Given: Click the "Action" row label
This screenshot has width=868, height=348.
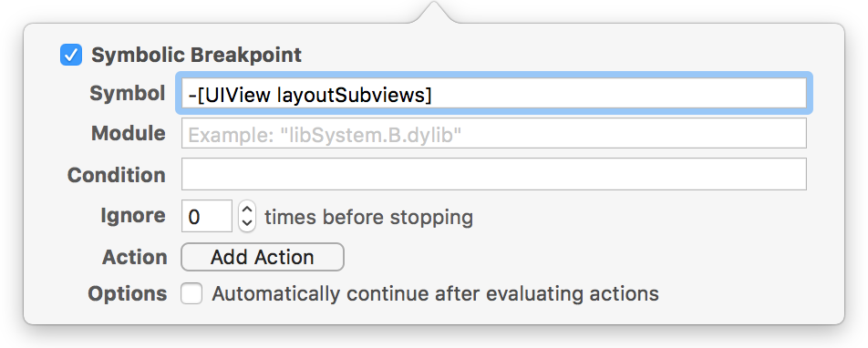Looking at the screenshot, I should [x=135, y=257].
